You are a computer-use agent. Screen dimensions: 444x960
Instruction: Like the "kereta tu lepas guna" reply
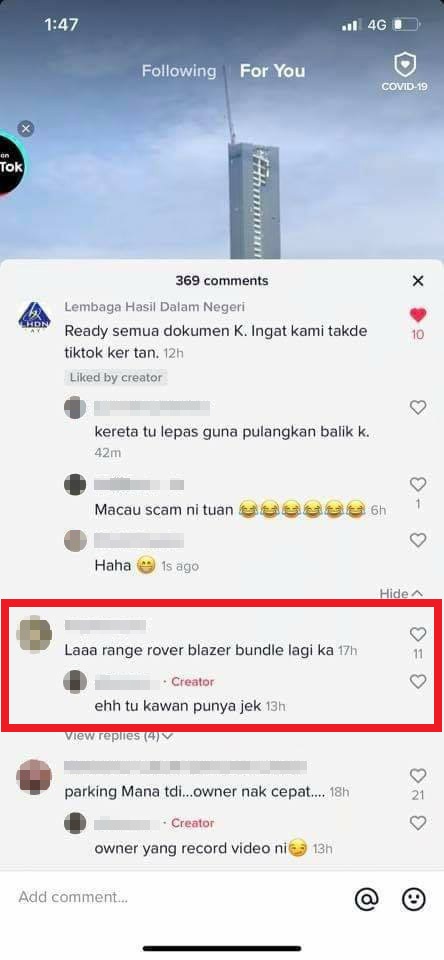click(418, 407)
